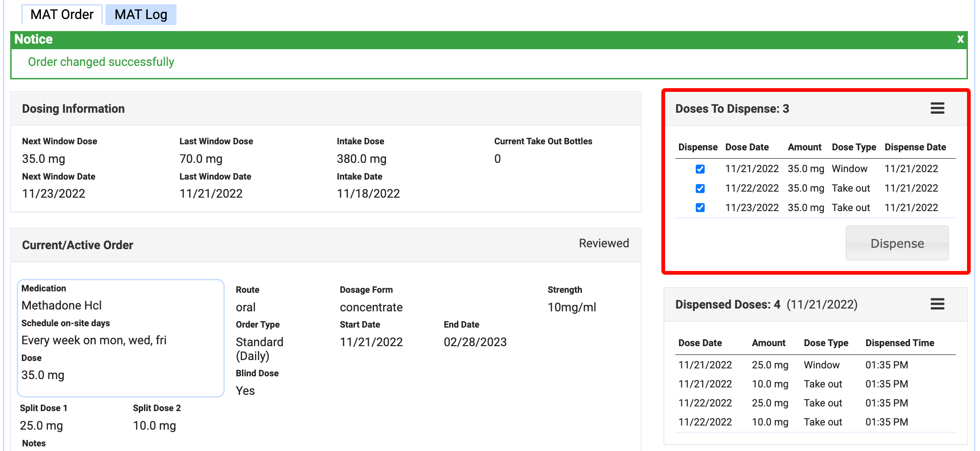
Task: Close the green Notice banner
Action: click(960, 39)
